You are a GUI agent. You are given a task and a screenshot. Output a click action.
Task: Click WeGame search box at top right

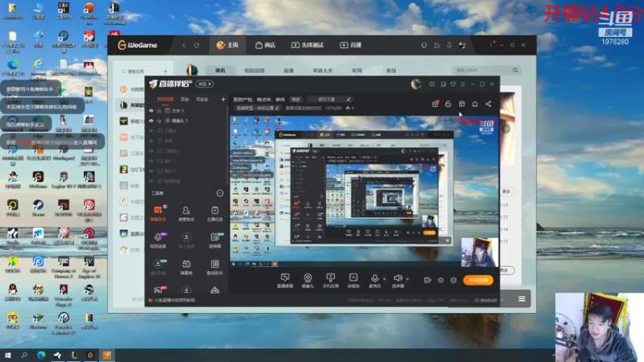[x=486, y=70]
